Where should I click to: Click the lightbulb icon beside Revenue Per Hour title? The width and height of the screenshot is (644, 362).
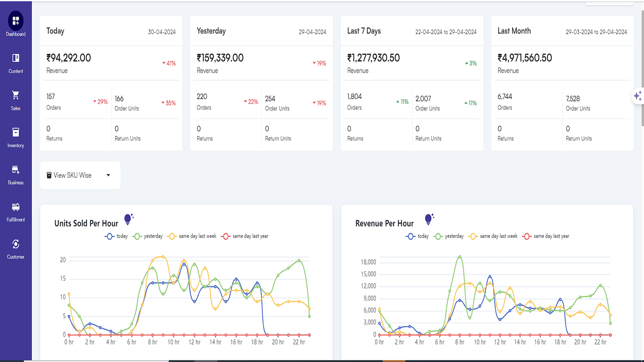click(x=429, y=219)
